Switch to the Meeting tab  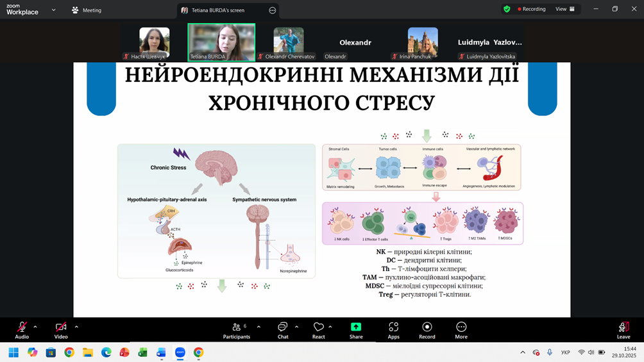tap(86, 10)
